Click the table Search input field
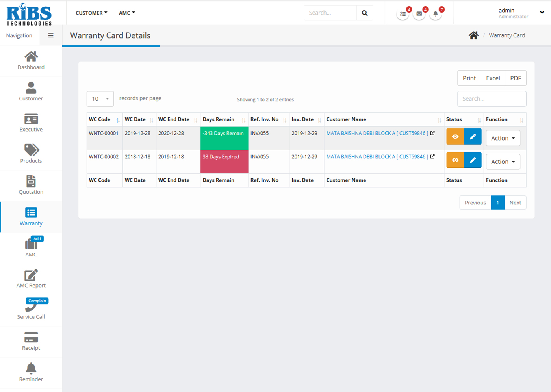This screenshot has height=392, width=551. pyautogui.click(x=492, y=99)
